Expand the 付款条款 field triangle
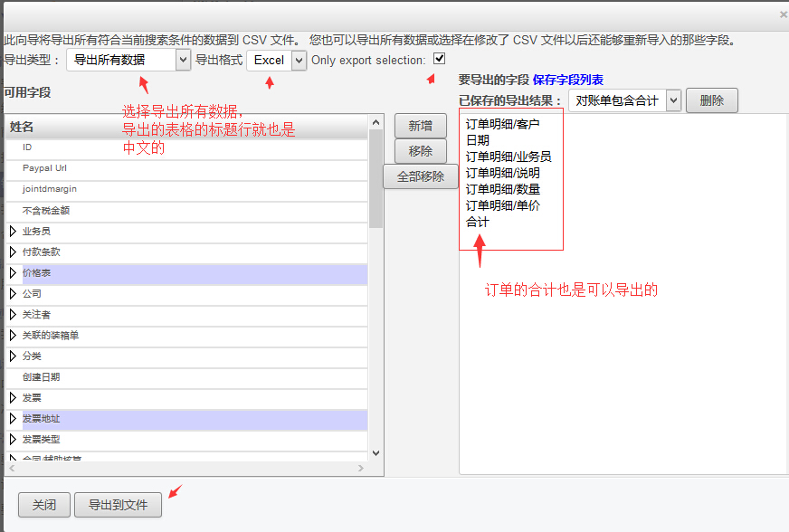This screenshot has width=789, height=532. [x=13, y=252]
